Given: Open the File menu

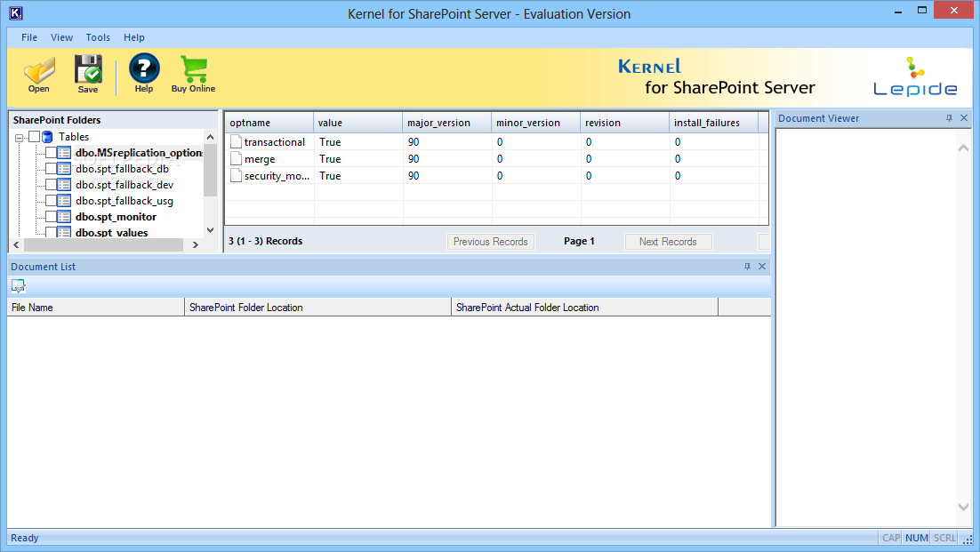Looking at the screenshot, I should click(29, 37).
